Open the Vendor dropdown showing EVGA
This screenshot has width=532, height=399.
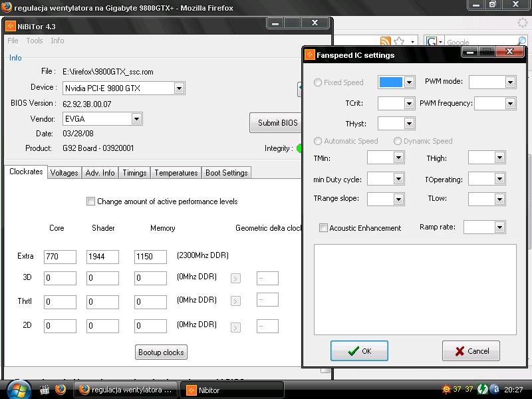coord(136,119)
